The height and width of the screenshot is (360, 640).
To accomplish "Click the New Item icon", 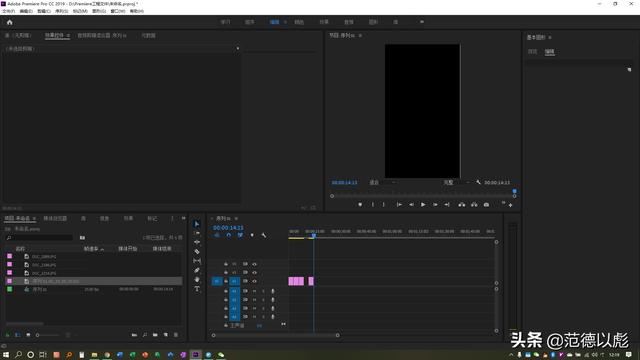I will pyautogui.click(x=166, y=335).
